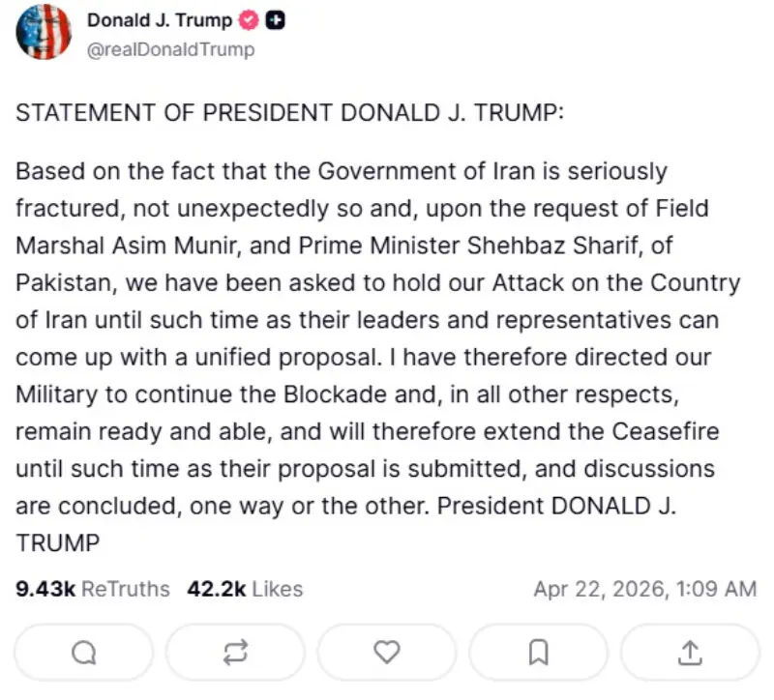Click the first line of the post body

tap(342, 172)
